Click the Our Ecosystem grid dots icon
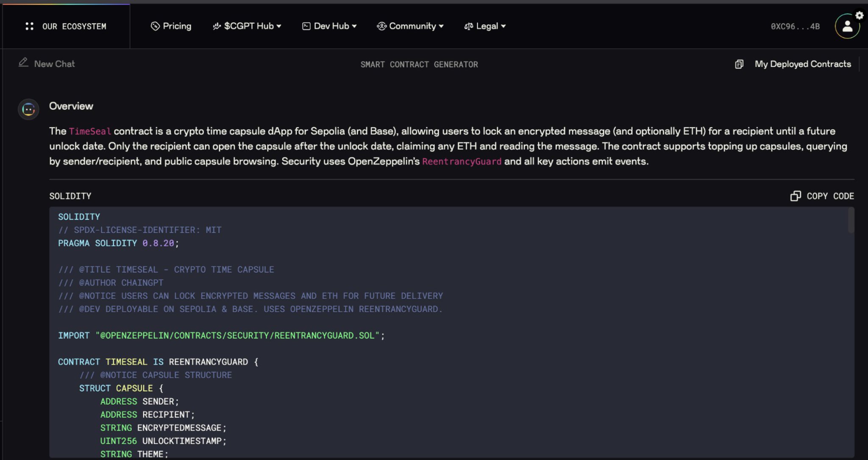 pos(29,26)
